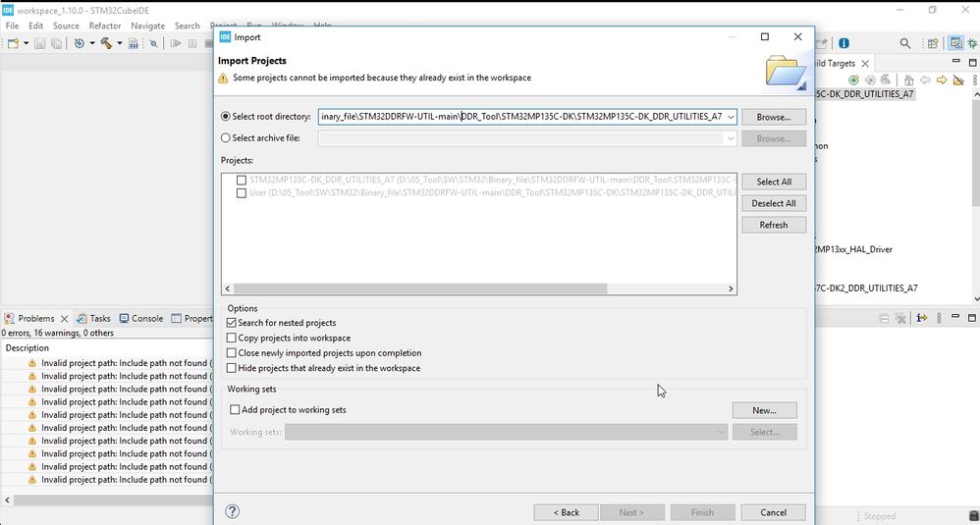Click the Suspend debug toolbar icon
The image size is (980, 525).
point(192,43)
